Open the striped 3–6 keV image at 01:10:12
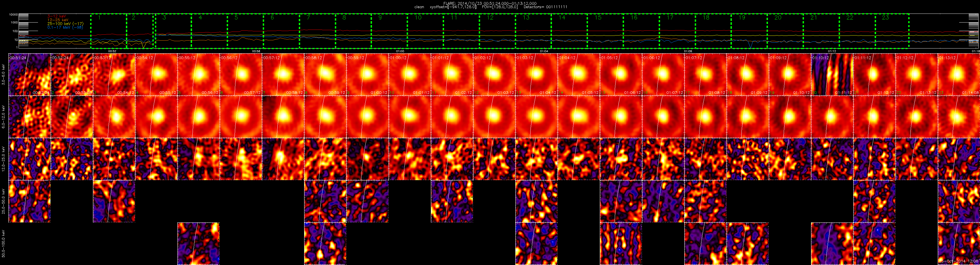Screen dimensions: 980x265 (832, 75)
